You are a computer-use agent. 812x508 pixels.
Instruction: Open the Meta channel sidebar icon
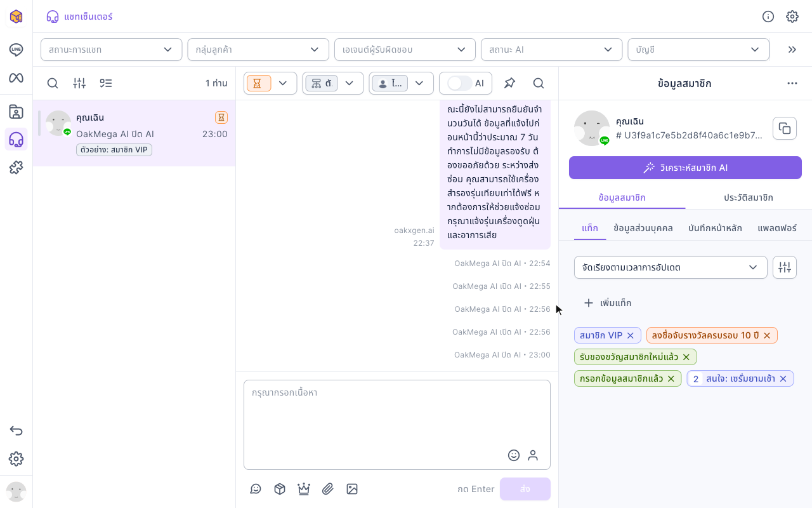coord(16,77)
